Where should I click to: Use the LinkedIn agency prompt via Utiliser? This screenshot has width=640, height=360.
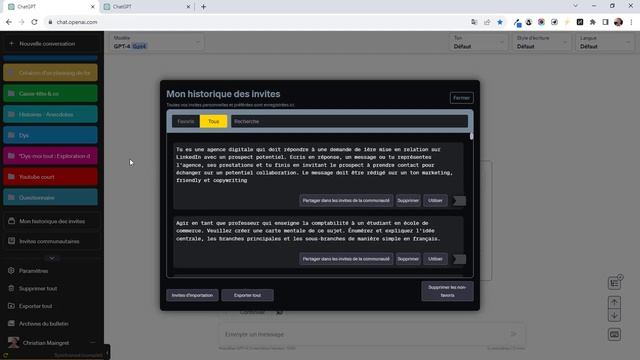point(435,200)
